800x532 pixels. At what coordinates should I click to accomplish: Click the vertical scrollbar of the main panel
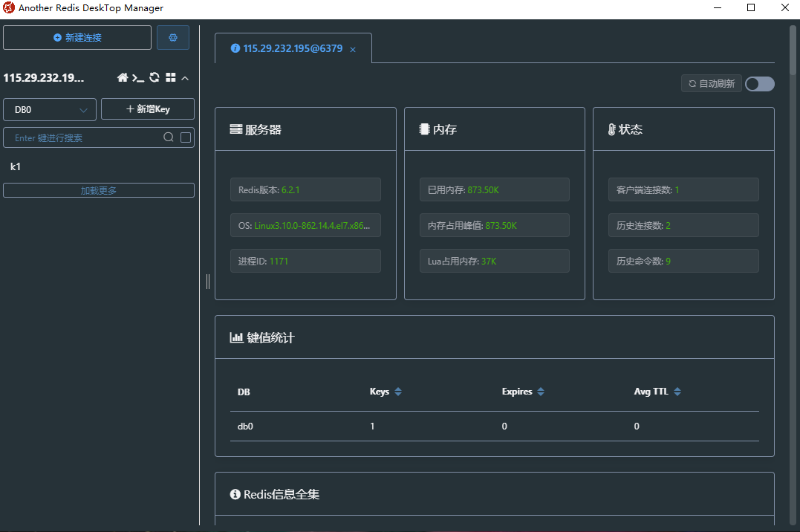point(793,51)
